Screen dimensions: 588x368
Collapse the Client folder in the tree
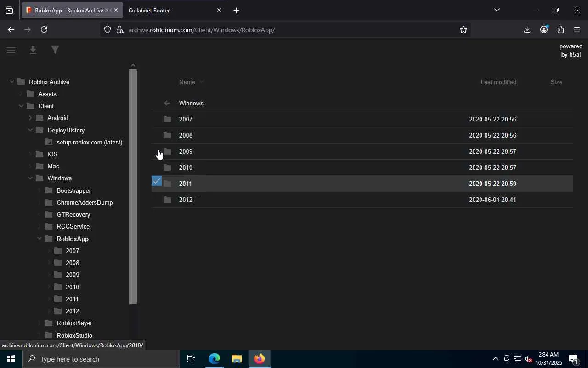tap(21, 106)
